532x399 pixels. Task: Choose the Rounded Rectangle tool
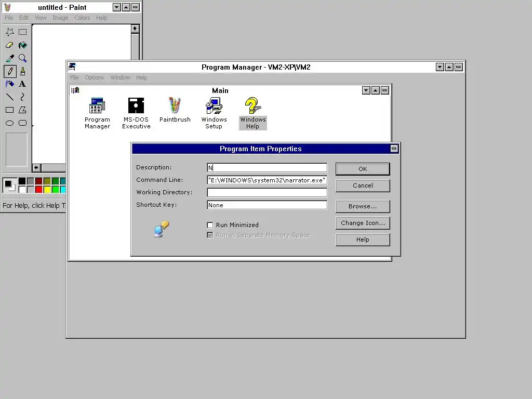coord(23,123)
